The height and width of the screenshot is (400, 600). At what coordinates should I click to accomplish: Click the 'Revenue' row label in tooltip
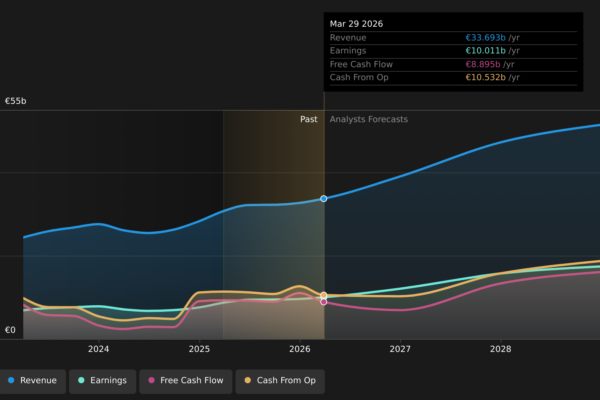tap(348, 38)
